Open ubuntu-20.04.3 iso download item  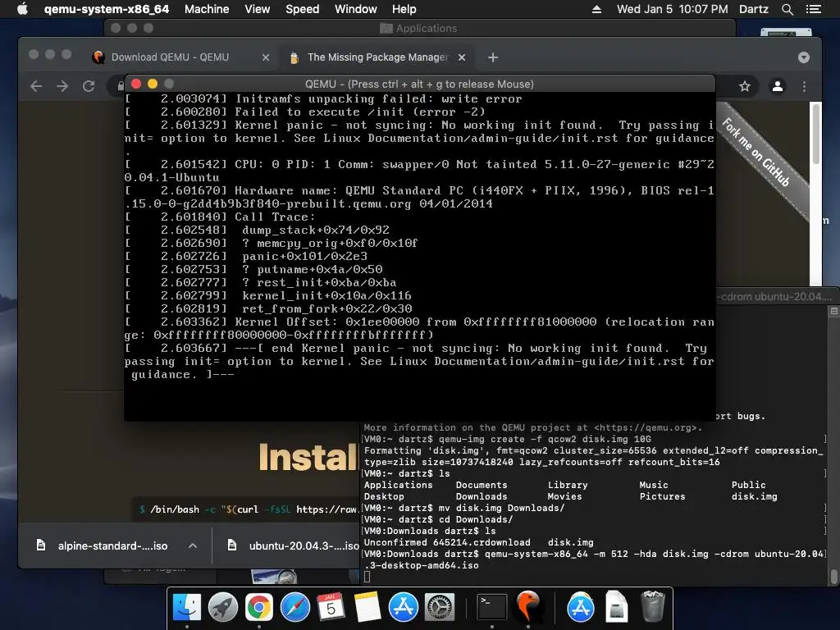[293, 546]
